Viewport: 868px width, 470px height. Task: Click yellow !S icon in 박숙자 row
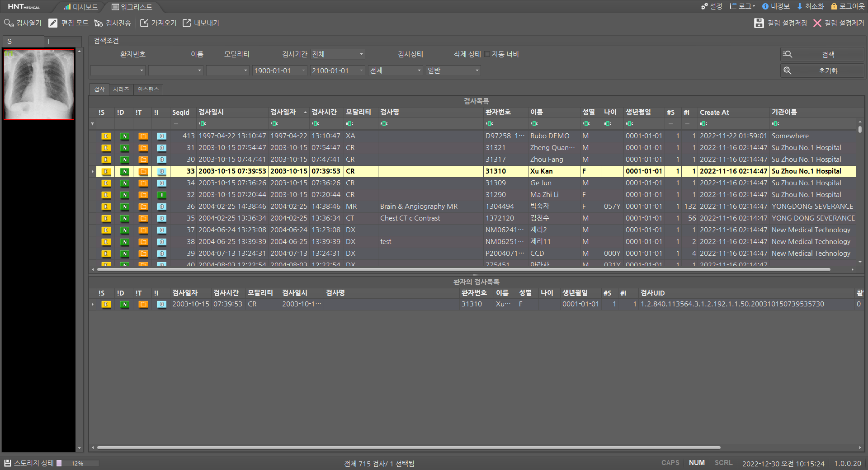coord(106,207)
